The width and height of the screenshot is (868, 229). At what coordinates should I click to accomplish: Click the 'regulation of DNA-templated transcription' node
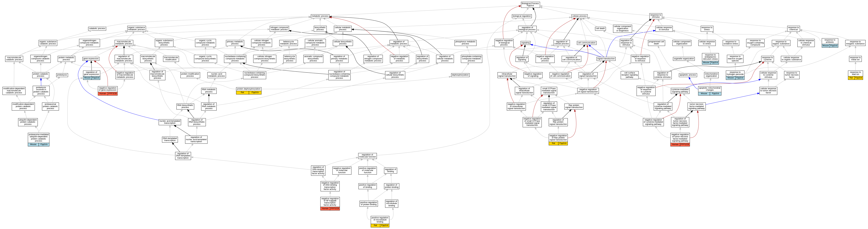183,156
